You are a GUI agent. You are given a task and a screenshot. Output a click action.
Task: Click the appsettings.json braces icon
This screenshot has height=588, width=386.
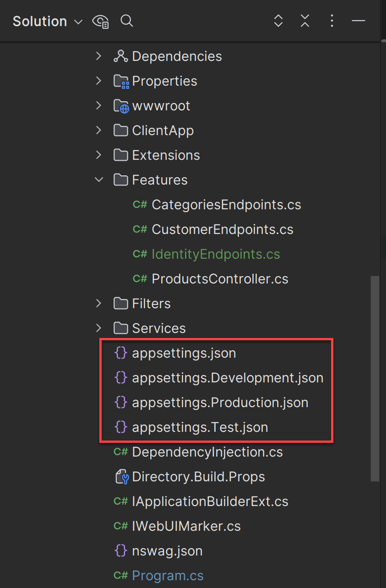pyautogui.click(x=120, y=353)
